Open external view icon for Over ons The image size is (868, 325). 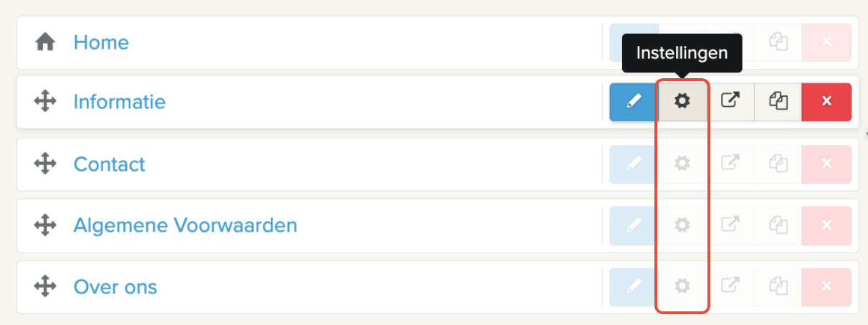tap(730, 287)
